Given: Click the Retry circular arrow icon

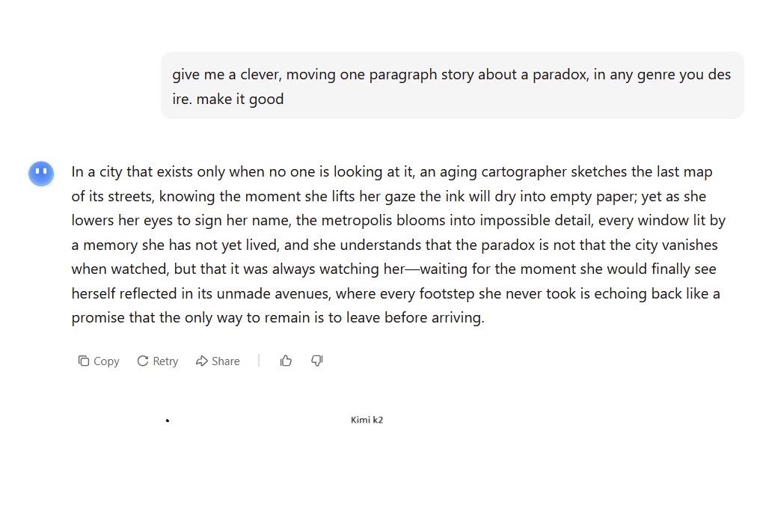Looking at the screenshot, I should [x=143, y=361].
